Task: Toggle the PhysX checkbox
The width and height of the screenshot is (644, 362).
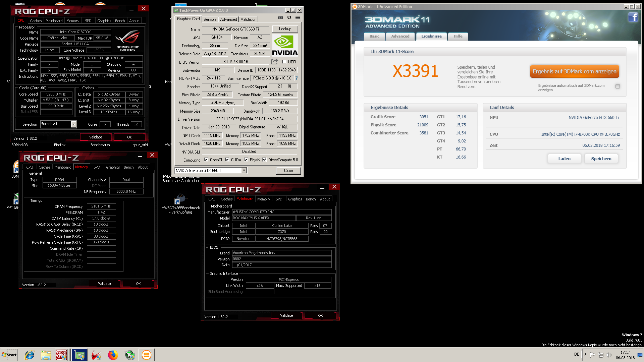Action: [246, 160]
